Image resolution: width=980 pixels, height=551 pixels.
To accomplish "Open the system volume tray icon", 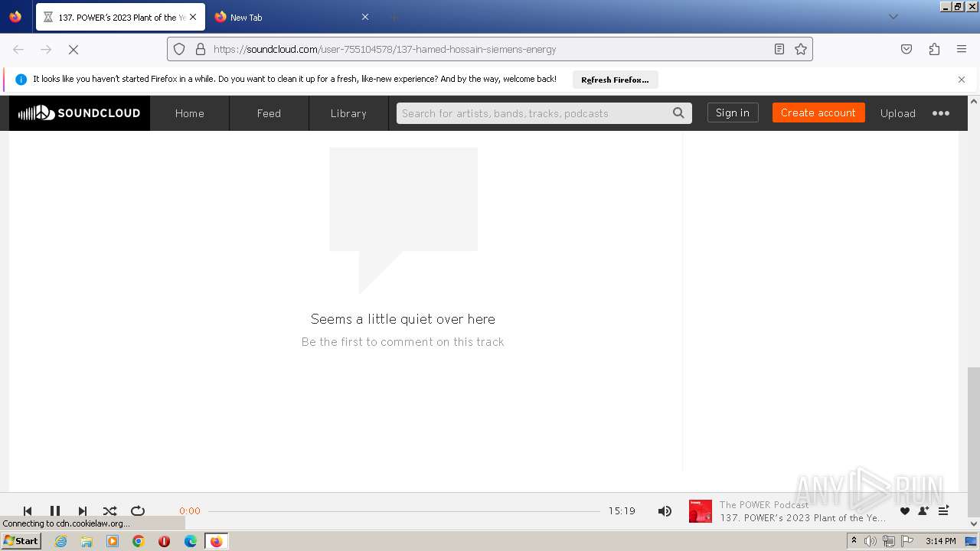I will pyautogui.click(x=871, y=541).
